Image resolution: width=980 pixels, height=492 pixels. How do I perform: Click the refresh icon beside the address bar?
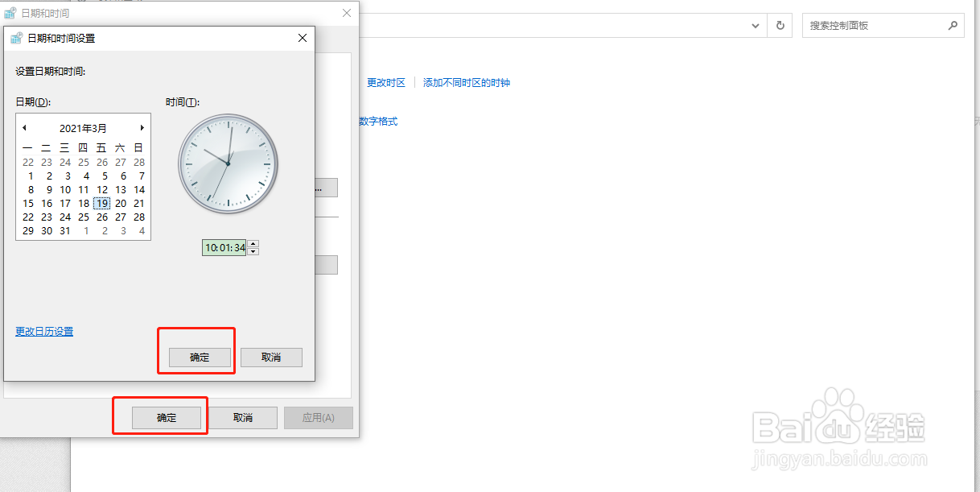coord(779,25)
